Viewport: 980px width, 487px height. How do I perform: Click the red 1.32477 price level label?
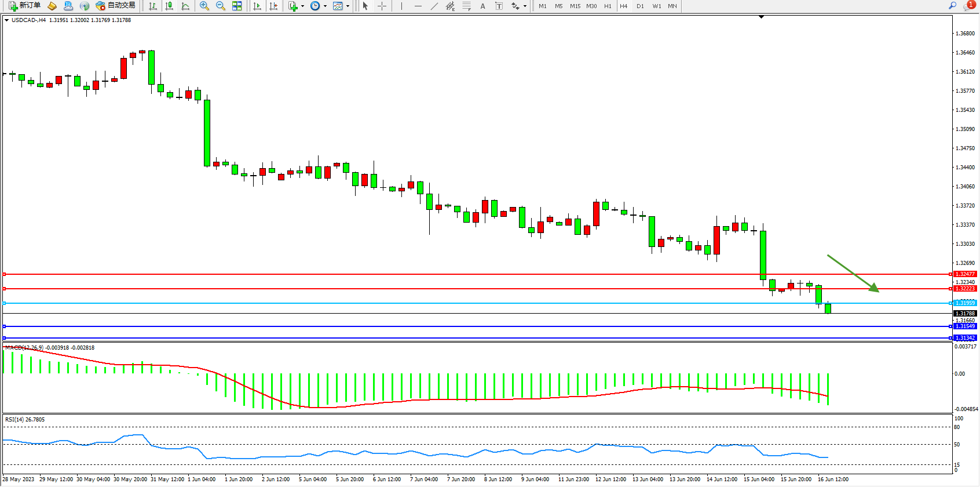965,274
